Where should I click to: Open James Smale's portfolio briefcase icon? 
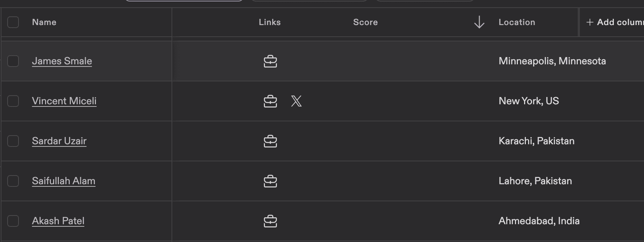[x=270, y=61]
